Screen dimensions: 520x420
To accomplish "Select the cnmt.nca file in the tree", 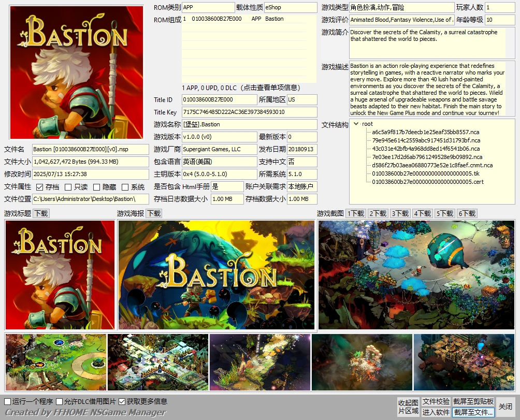I will tap(432, 165).
